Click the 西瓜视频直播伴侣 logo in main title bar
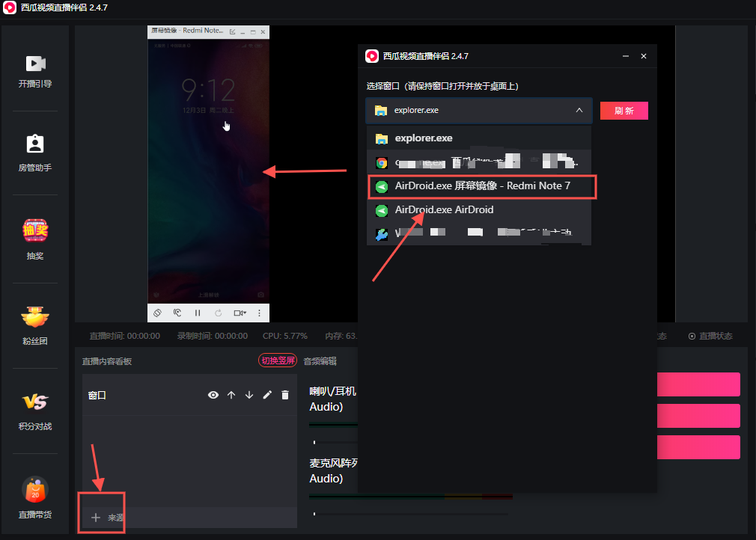This screenshot has width=756, height=540. [10, 7]
